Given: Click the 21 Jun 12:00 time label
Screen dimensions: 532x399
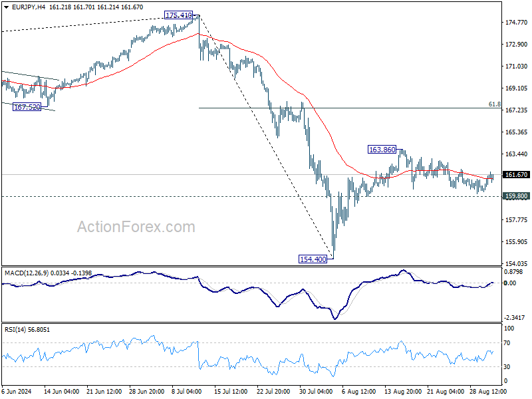Looking at the screenshot, I should 104,392.
